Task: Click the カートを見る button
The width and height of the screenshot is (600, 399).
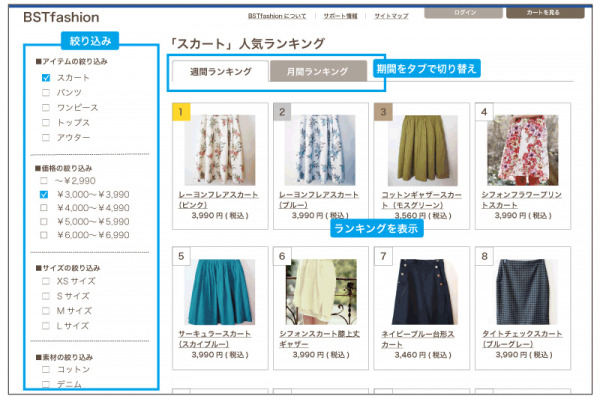Action: tap(545, 13)
